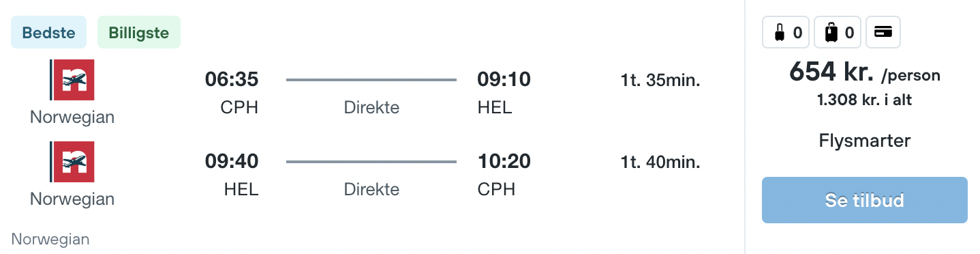Image resolution: width=980 pixels, height=254 pixels.
Task: Click the credit card payment icon
Action: (883, 32)
